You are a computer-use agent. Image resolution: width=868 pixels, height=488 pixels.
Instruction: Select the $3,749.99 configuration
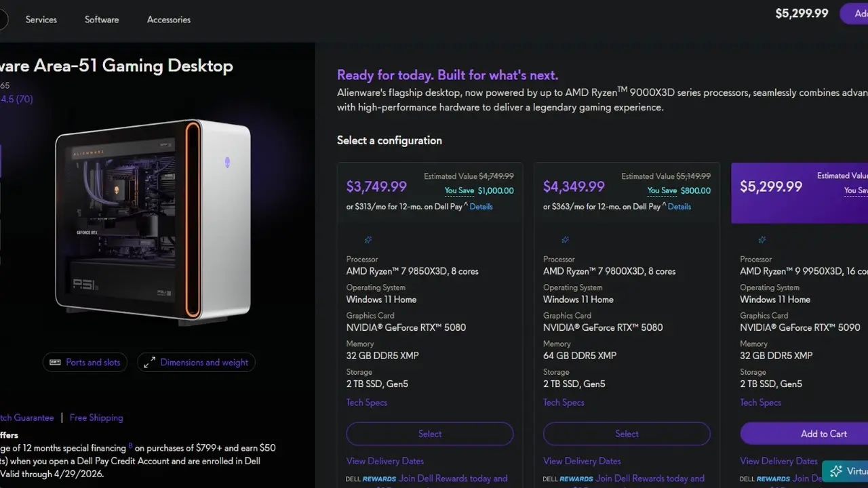pos(429,434)
